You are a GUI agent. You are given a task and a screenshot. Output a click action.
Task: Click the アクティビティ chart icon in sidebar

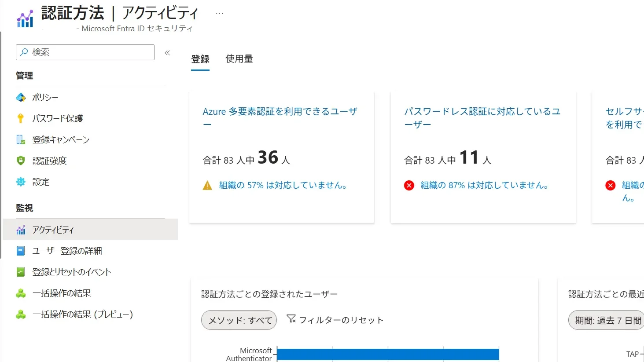21,230
